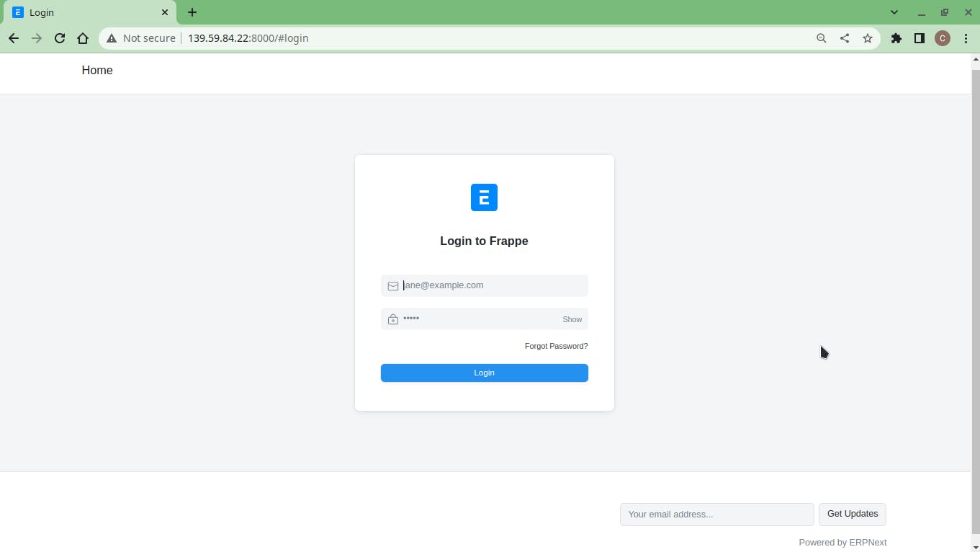Open the Powered by ERPNext link
This screenshot has height=552, width=980.
click(x=842, y=543)
